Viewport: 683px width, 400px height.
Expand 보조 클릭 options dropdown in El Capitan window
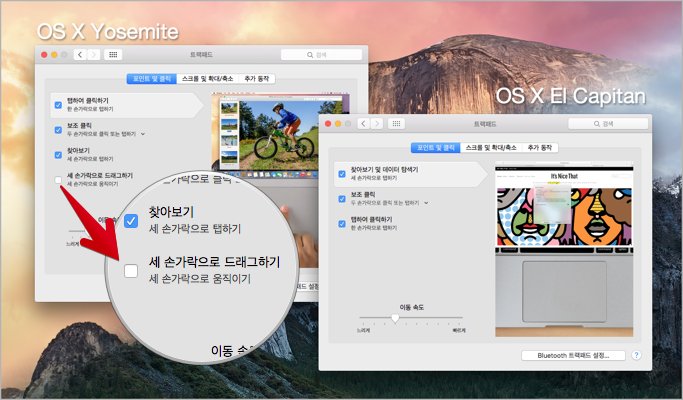point(426,203)
